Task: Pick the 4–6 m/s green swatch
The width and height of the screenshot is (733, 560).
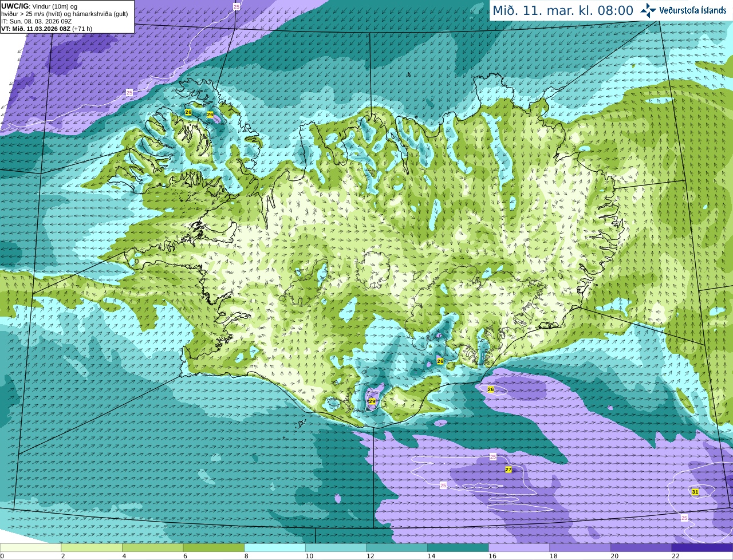Action: tap(152, 547)
